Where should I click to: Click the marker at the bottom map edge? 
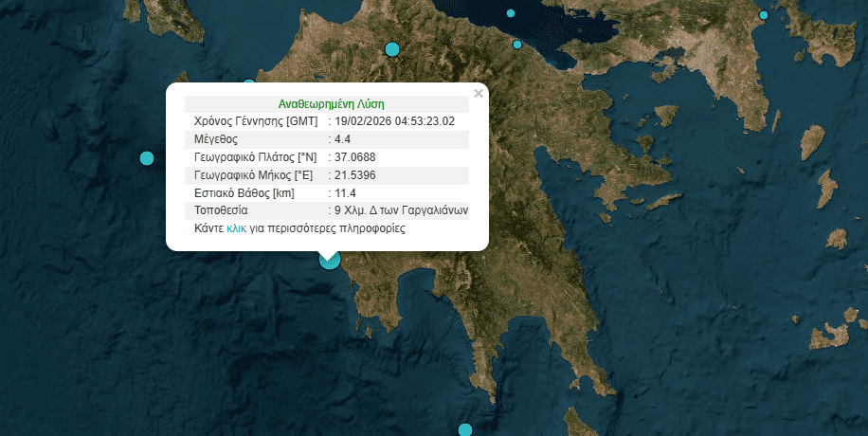464,429
